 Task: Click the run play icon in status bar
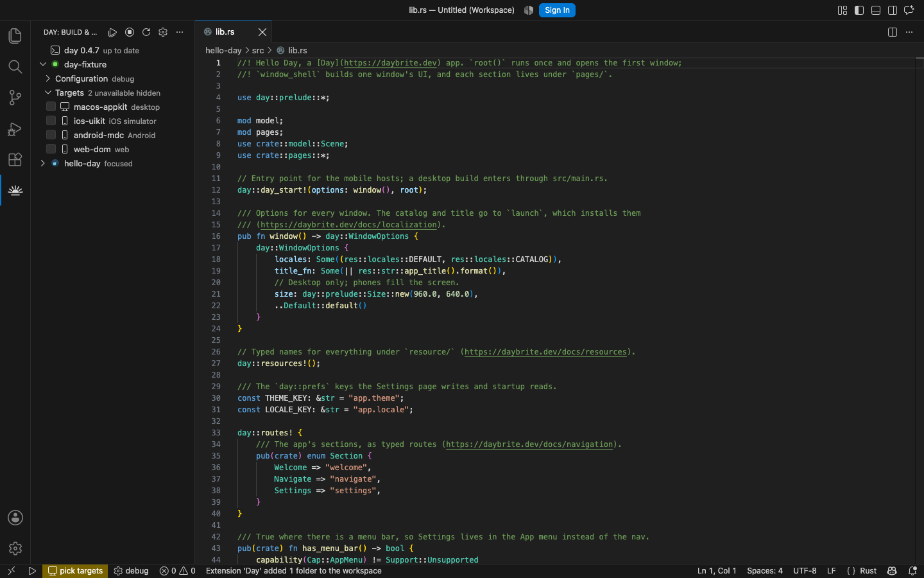32,571
